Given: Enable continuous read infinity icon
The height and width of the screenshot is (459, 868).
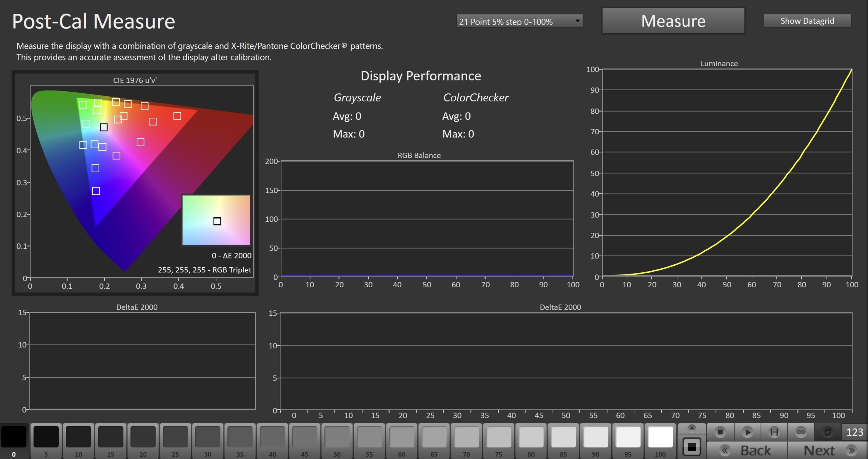Looking at the screenshot, I should pos(801,432).
